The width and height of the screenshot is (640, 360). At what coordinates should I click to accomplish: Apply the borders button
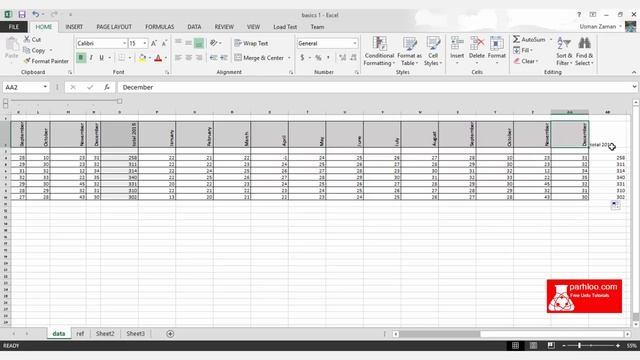point(122,58)
